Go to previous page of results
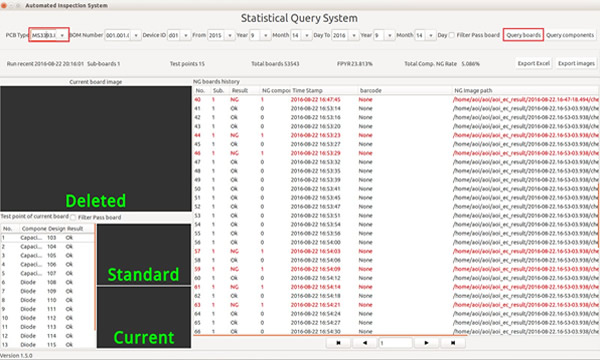Image resolution: width=600 pixels, height=360 pixels. point(365,343)
